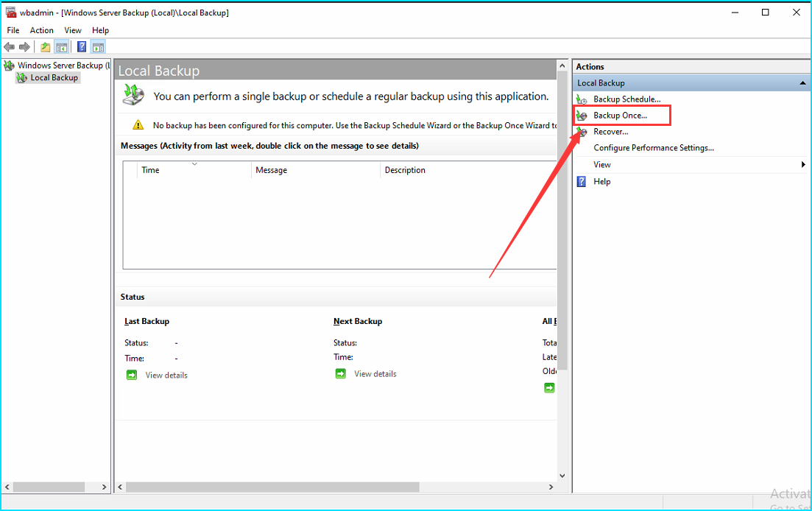Screen dimensions: 812x511
Task: Click console tree scrollbar right arrow
Action: (104, 487)
